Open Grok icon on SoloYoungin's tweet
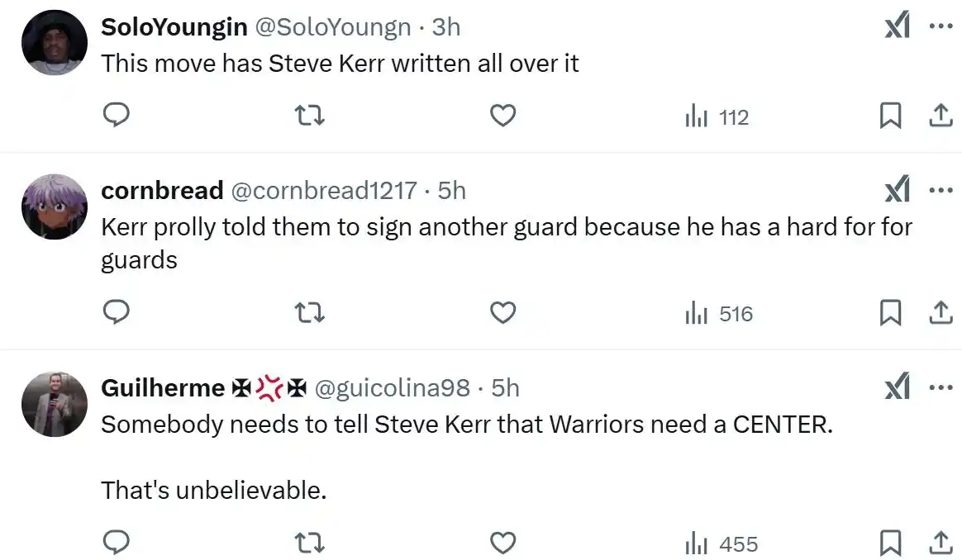Image resolution: width=962 pixels, height=560 pixels. click(x=898, y=27)
